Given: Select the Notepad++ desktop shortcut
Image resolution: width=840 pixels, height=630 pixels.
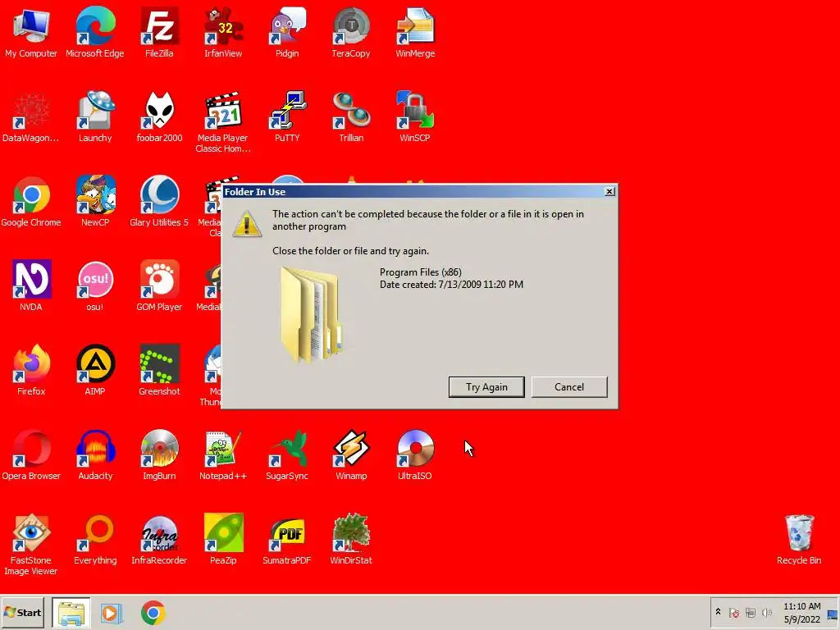Looking at the screenshot, I should (223, 455).
